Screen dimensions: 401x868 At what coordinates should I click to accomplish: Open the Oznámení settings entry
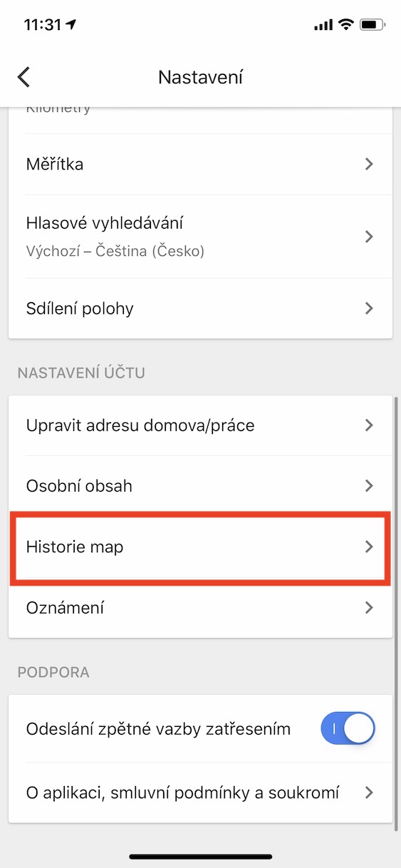pos(200,608)
